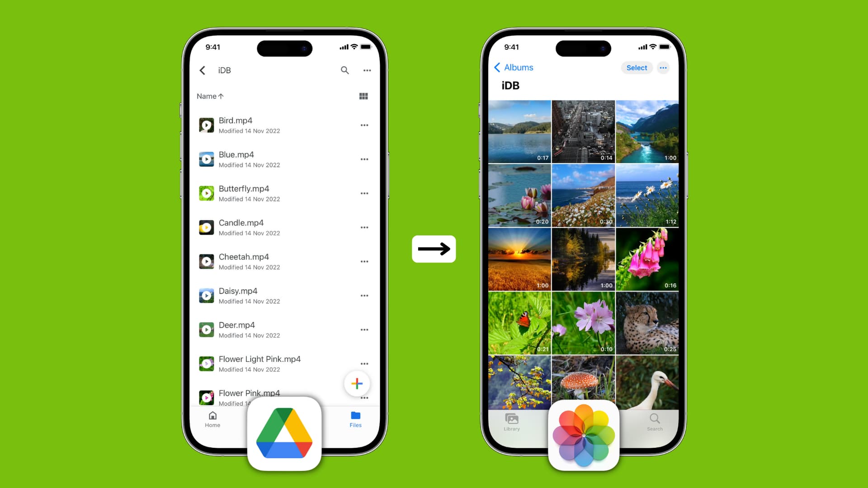
Task: Click the grid view icon in iDB folder
Action: pyautogui.click(x=363, y=96)
